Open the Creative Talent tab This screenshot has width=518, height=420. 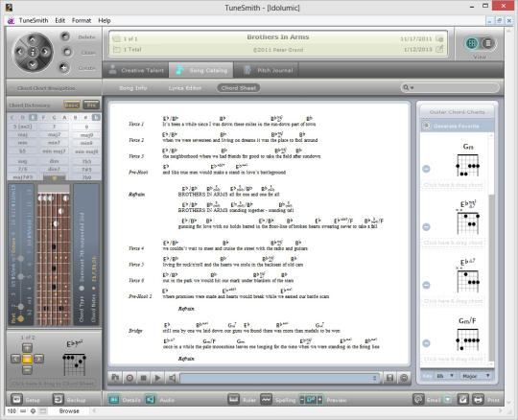tap(136, 70)
